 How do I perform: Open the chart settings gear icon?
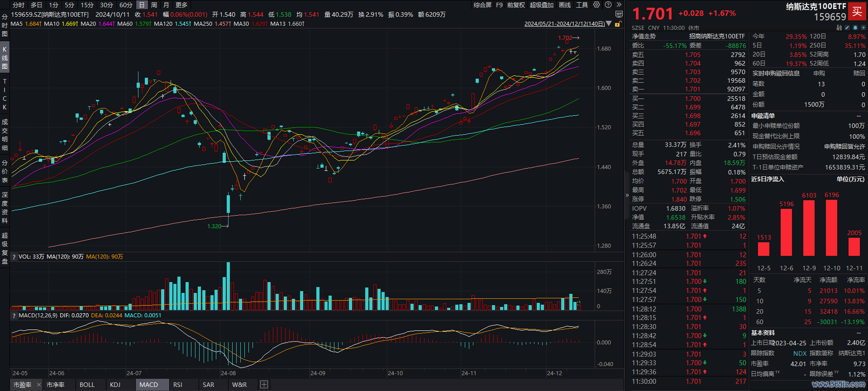596,5
